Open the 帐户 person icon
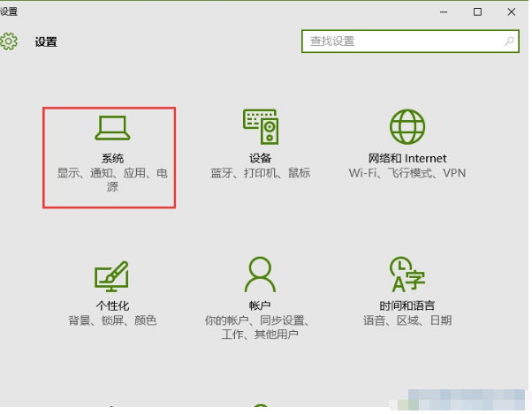 tap(260, 275)
